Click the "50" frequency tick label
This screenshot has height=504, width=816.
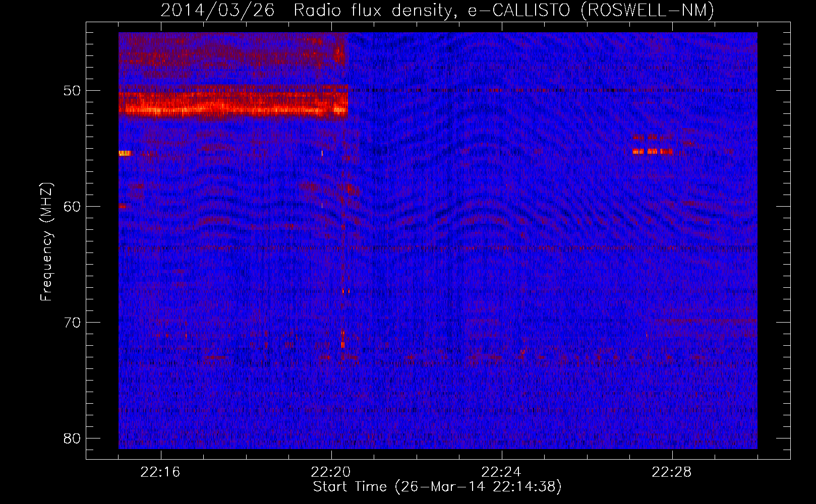(72, 91)
